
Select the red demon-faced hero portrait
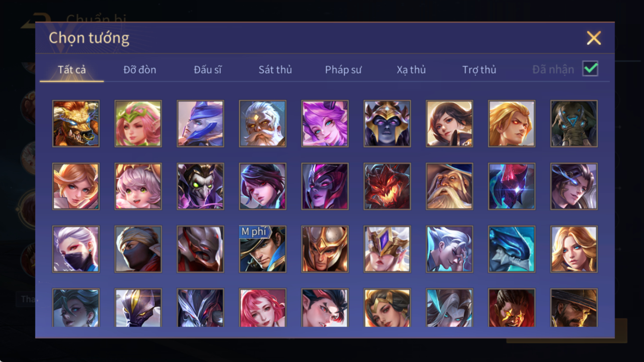[387, 186]
